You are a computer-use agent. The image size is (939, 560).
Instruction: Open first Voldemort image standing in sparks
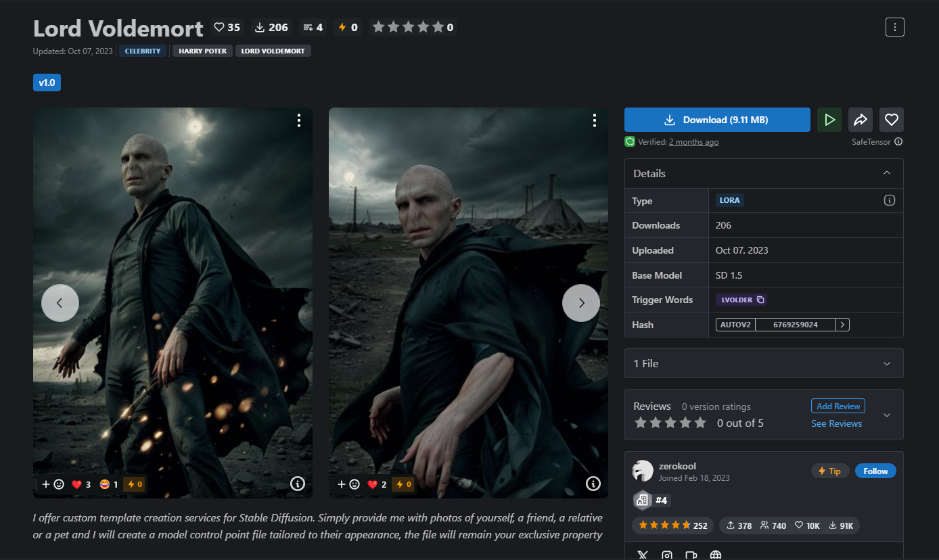click(x=173, y=303)
